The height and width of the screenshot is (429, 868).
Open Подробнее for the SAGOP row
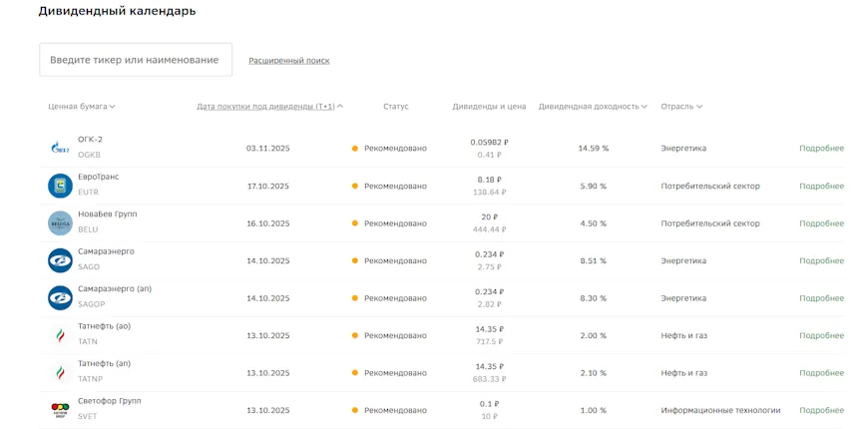click(821, 298)
